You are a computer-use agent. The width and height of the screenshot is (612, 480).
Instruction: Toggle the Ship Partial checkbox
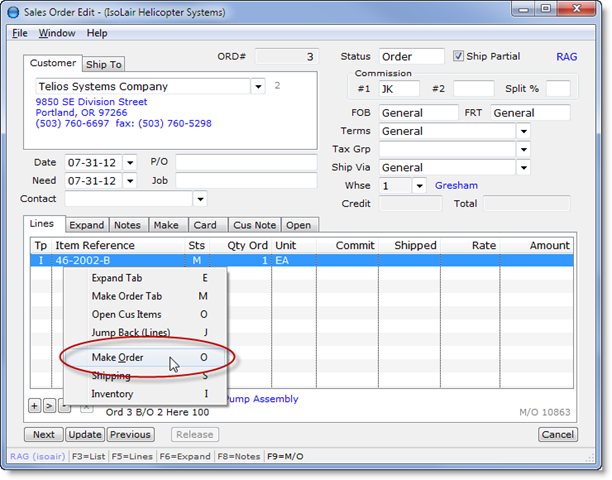(x=460, y=57)
